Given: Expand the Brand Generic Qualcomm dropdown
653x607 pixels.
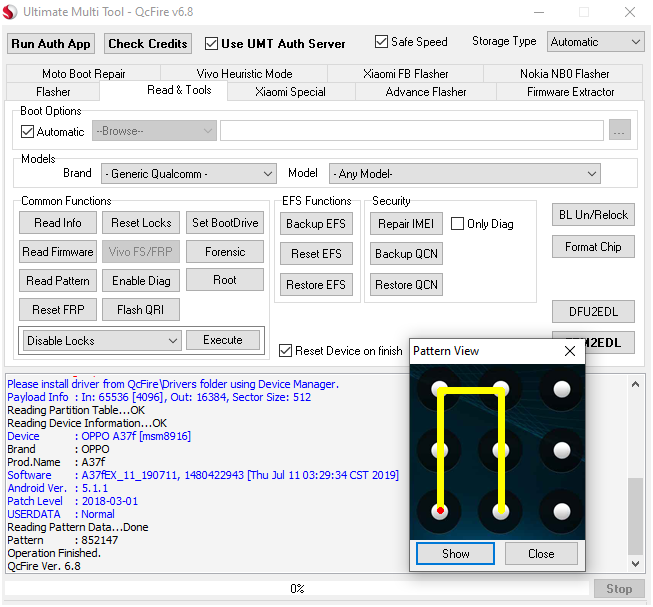Looking at the screenshot, I should pyautogui.click(x=189, y=174).
